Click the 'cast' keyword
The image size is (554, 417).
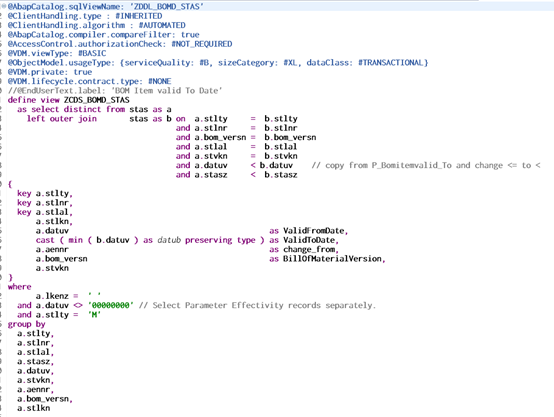(x=45, y=240)
